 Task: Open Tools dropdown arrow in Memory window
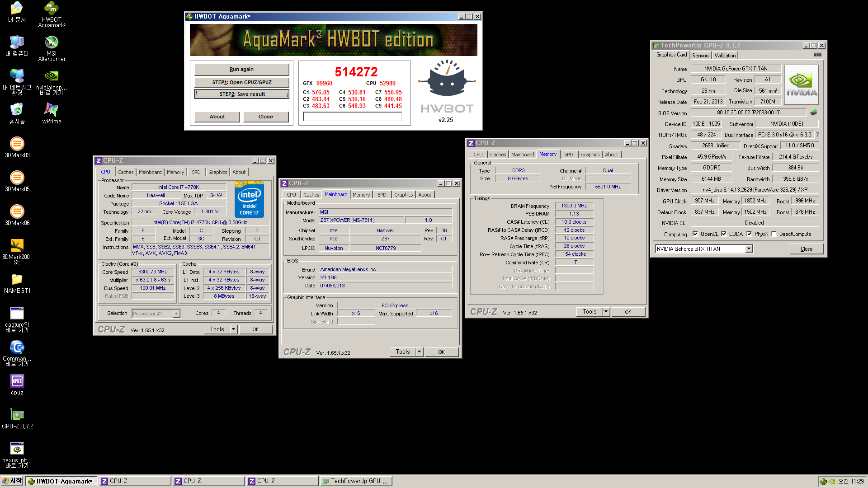point(606,311)
